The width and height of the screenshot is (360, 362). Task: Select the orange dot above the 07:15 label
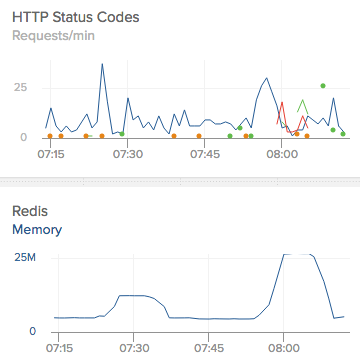50,136
